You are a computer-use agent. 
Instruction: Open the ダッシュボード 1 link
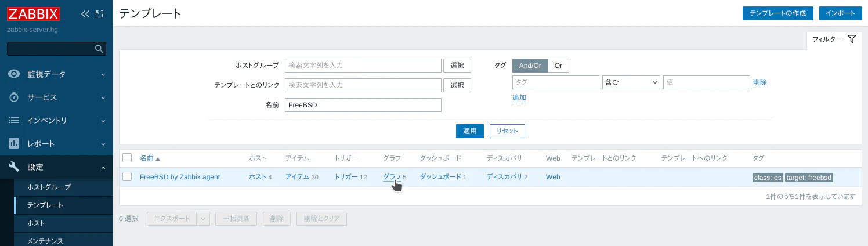tap(440, 177)
